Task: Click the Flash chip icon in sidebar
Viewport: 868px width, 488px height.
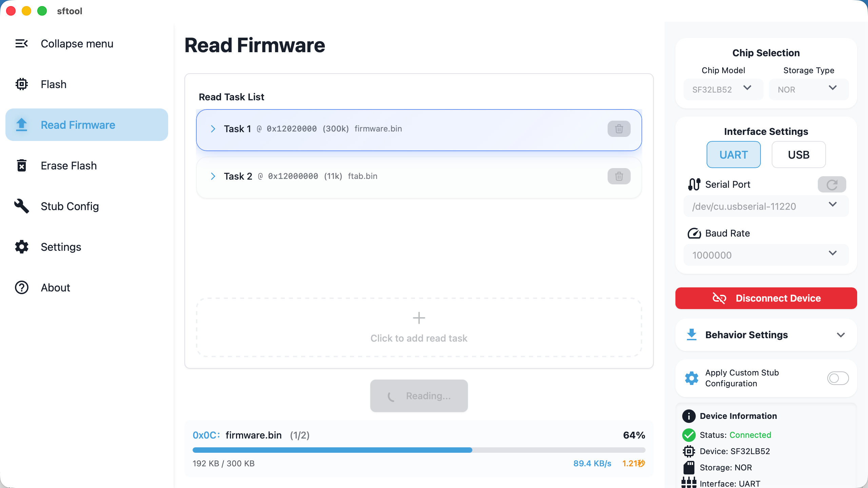Action: (21, 84)
